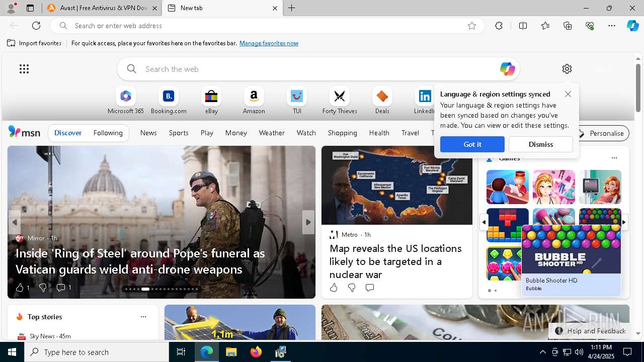
Task: Open Firefox from taskbar
Action: 256,352
